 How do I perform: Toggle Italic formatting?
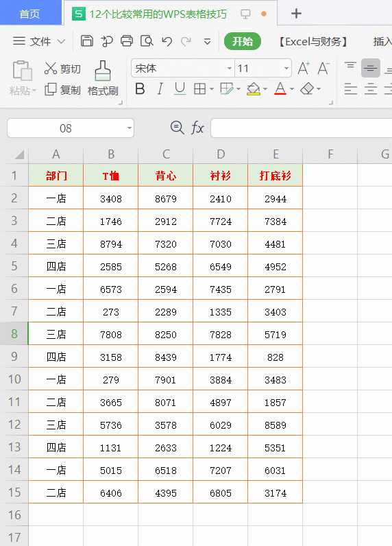[x=160, y=88]
